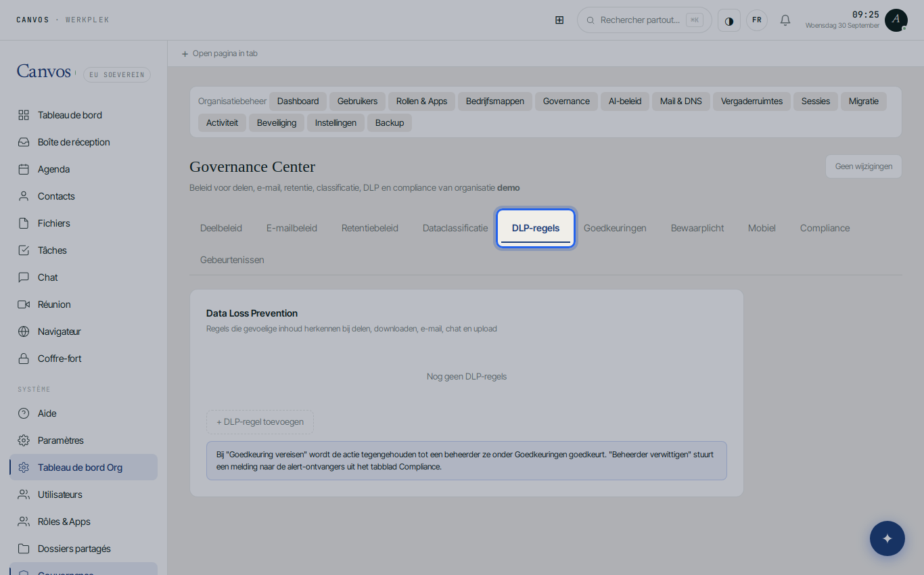Image resolution: width=924 pixels, height=575 pixels.
Task: Open Utilisateurs in the sidebar
Action: (84, 495)
